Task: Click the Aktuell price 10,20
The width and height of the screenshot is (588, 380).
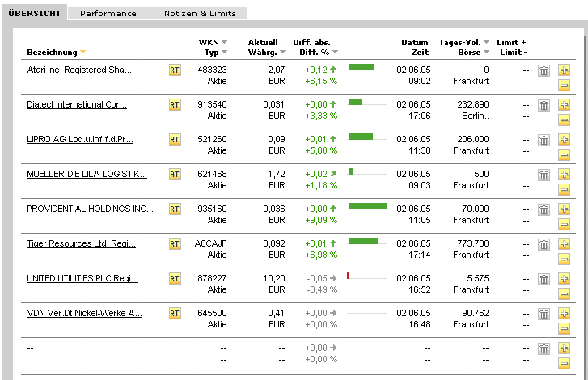Action: click(273, 278)
